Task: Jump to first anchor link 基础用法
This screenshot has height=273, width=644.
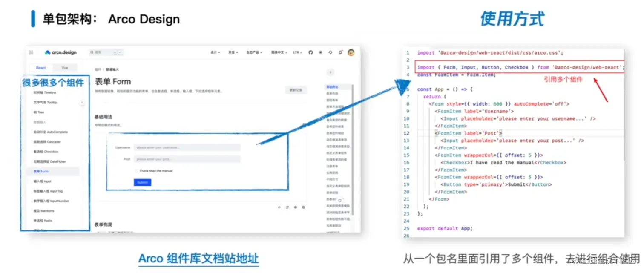Action: coord(331,87)
